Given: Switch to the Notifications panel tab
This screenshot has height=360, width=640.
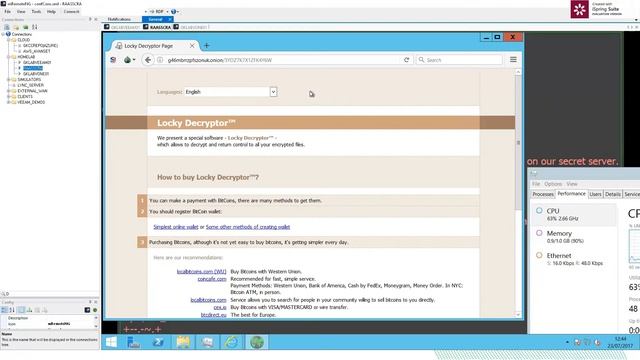Looking at the screenshot, I should tap(119, 19).
